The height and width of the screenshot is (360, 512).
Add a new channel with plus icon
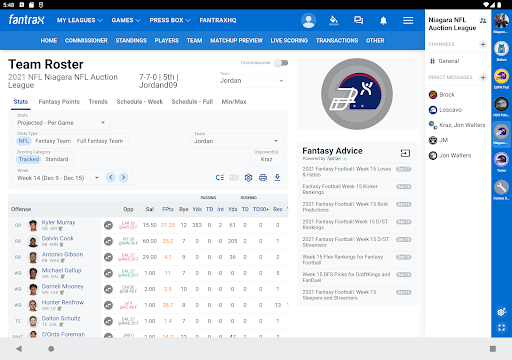click(483, 44)
